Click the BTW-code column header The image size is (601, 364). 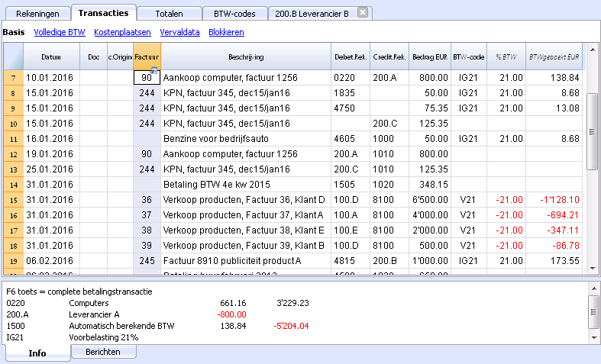[x=469, y=56]
